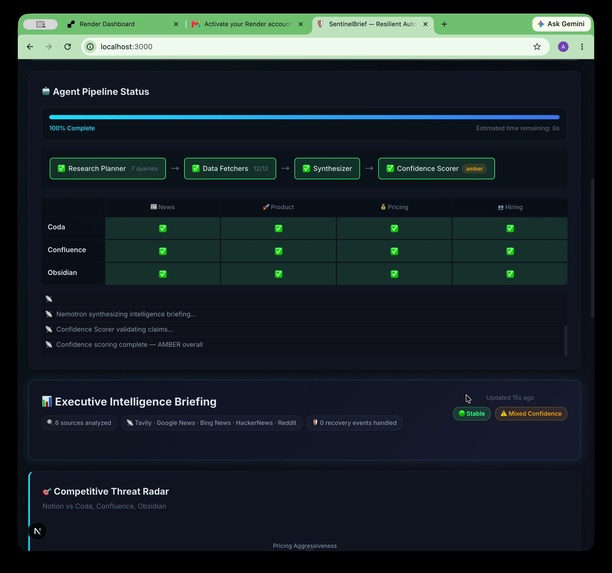Click the Research Planner stage checkmark
Image resolution: width=612 pixels, height=573 pixels.
[x=61, y=168]
